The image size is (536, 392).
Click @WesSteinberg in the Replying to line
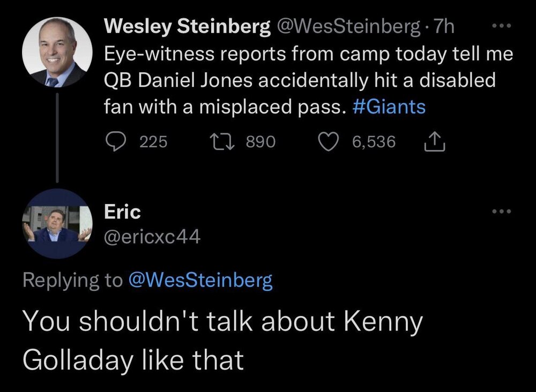(x=200, y=280)
